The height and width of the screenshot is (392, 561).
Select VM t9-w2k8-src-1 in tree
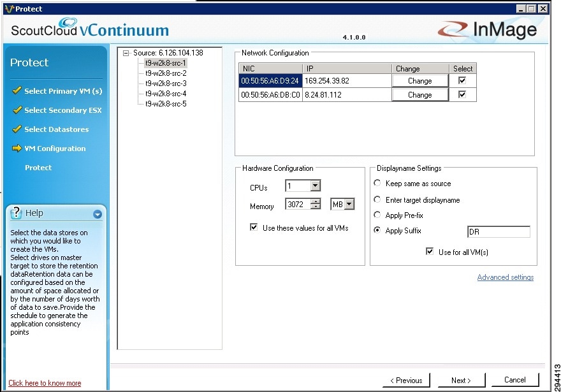(166, 63)
